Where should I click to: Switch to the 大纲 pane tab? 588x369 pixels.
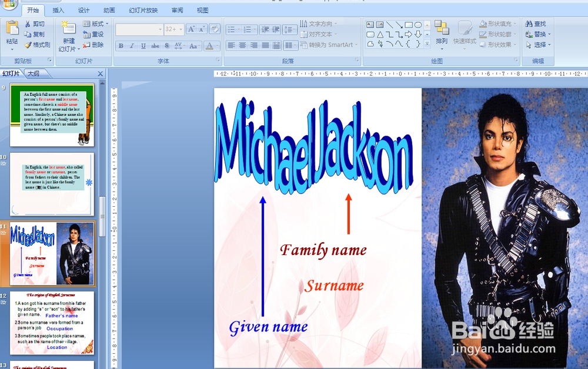[x=34, y=73]
